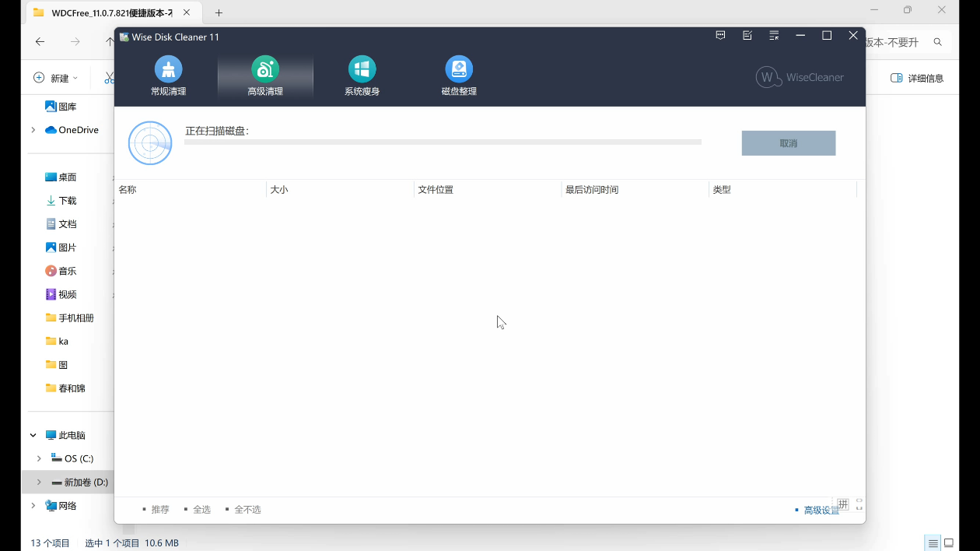Open 图片 folder in Explorer sidebar

[x=61, y=247]
